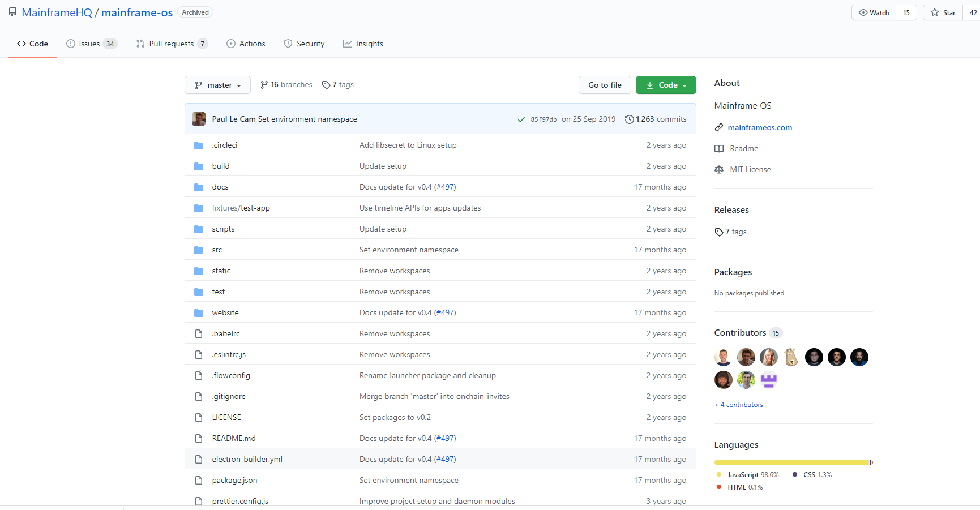The height and width of the screenshot is (510, 980).
Task: Open the master branch dropdown
Action: tap(217, 85)
